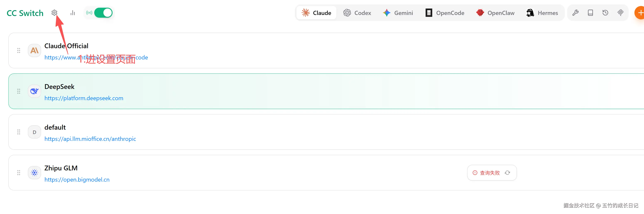This screenshot has width=644, height=214.
Task: Refresh the failed query for Zhipu GLM
Action: 507,173
